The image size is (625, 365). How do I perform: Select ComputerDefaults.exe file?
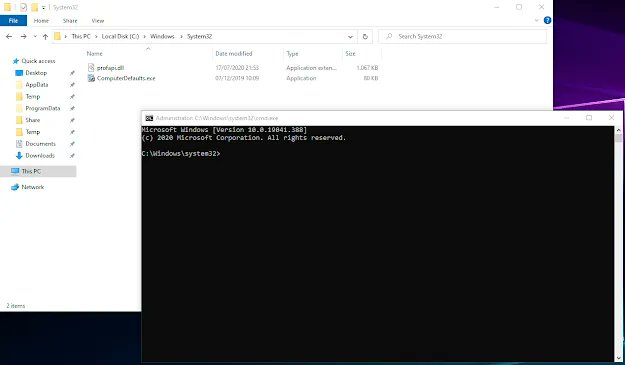coord(126,78)
